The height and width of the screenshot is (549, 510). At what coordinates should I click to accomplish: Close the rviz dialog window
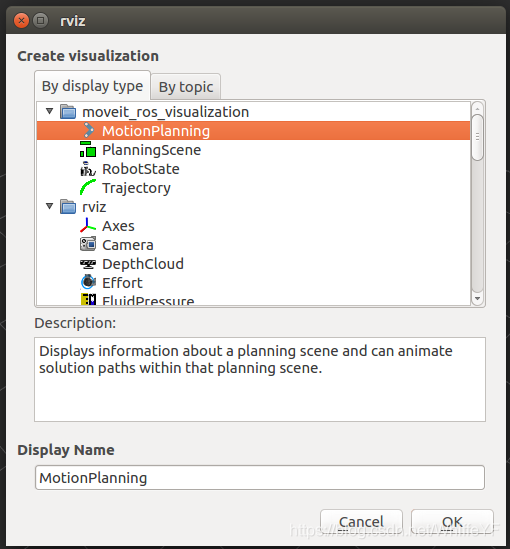21,21
